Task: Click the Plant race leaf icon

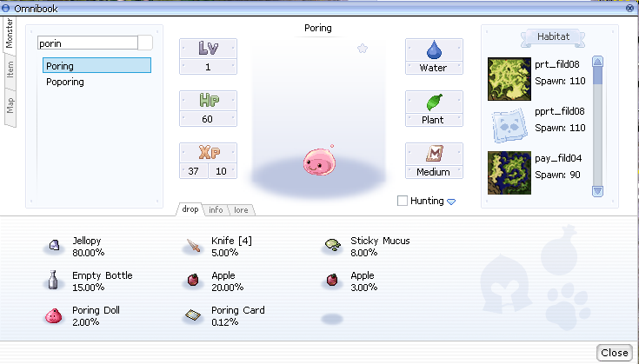Action: pos(434,103)
